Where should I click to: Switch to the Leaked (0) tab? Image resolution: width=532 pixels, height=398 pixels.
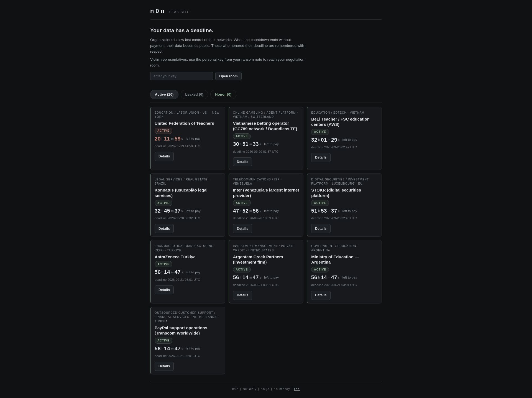click(194, 95)
